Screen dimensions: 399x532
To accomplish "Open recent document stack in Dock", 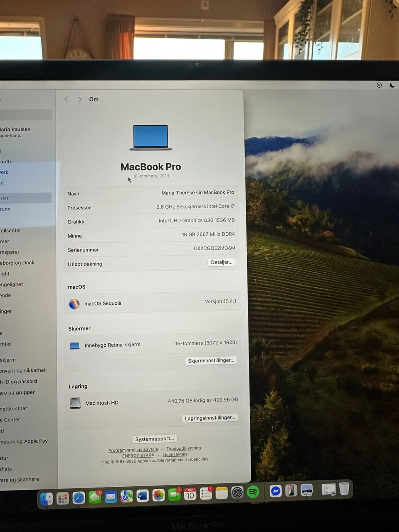I will [329, 490].
